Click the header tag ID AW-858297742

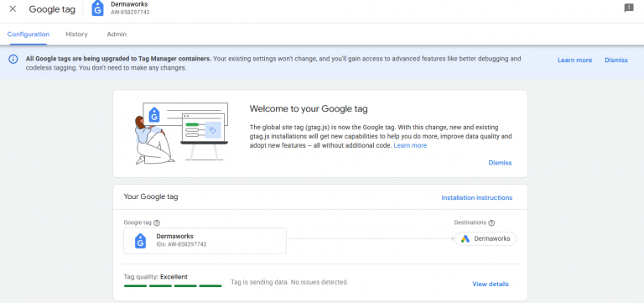[130, 13]
